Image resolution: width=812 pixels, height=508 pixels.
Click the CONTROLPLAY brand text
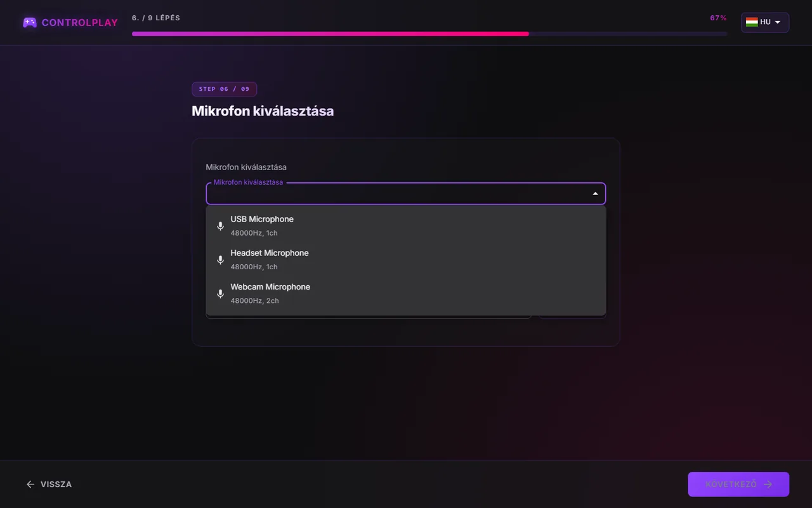(x=80, y=23)
